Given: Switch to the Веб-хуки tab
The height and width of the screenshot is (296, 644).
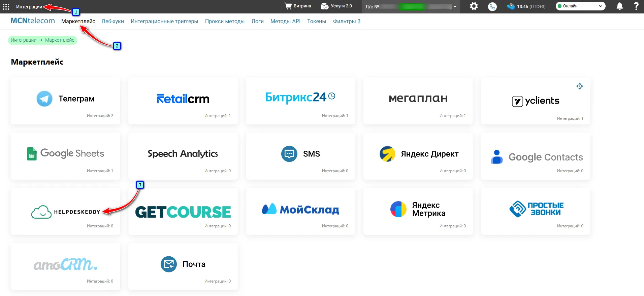Looking at the screenshot, I should point(113,21).
